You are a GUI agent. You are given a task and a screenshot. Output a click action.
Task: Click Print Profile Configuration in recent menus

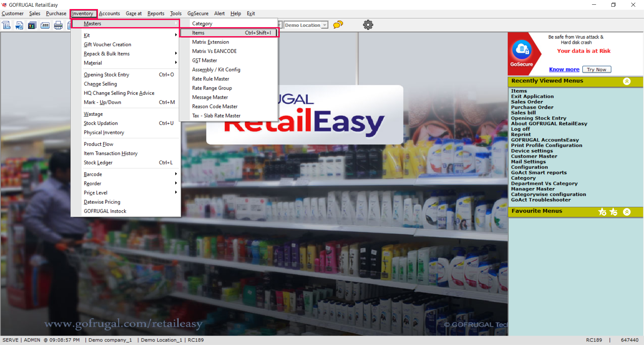(546, 145)
